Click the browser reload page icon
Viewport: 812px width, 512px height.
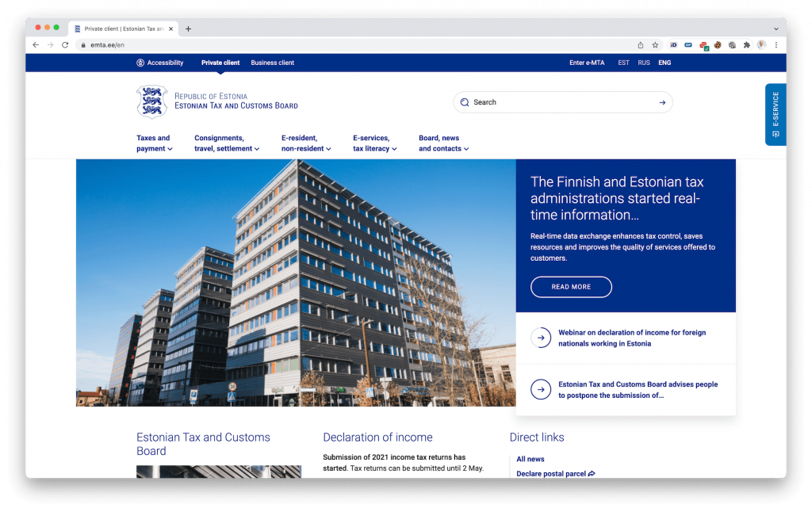click(65, 45)
